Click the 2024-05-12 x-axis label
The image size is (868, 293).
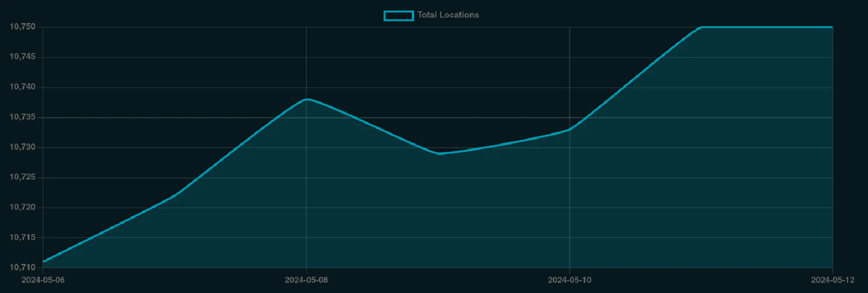point(832,280)
